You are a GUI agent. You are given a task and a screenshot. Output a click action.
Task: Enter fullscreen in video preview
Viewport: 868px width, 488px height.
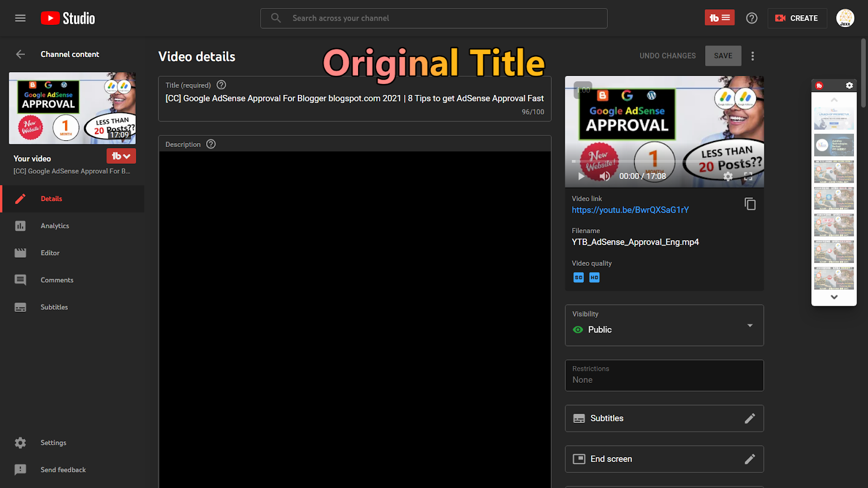pos(748,176)
